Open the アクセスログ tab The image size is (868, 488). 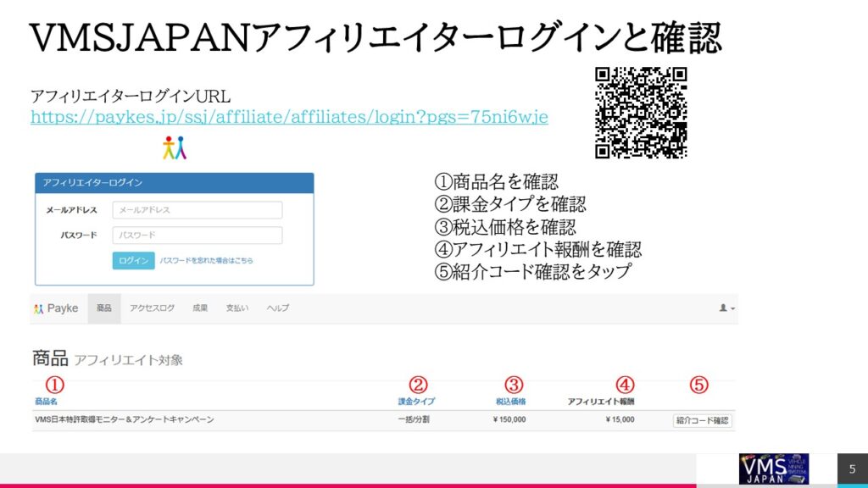coord(152,308)
